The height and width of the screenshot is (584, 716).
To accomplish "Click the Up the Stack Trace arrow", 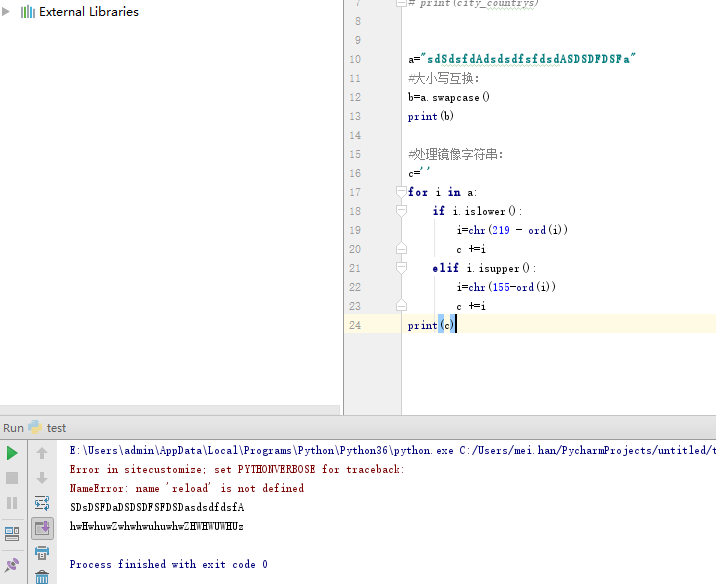I will coord(42,453).
